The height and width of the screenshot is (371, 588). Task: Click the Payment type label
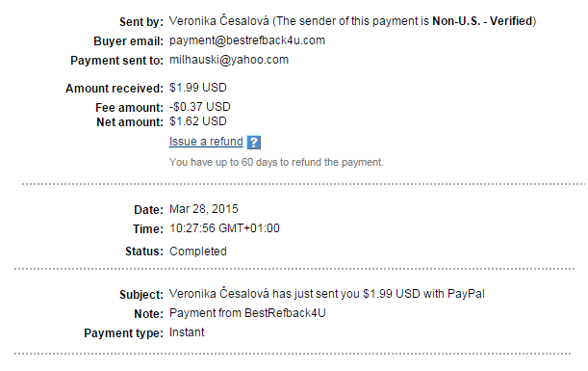(x=124, y=333)
